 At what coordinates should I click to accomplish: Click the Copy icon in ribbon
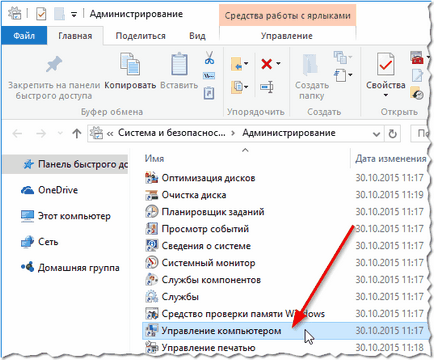(x=130, y=64)
